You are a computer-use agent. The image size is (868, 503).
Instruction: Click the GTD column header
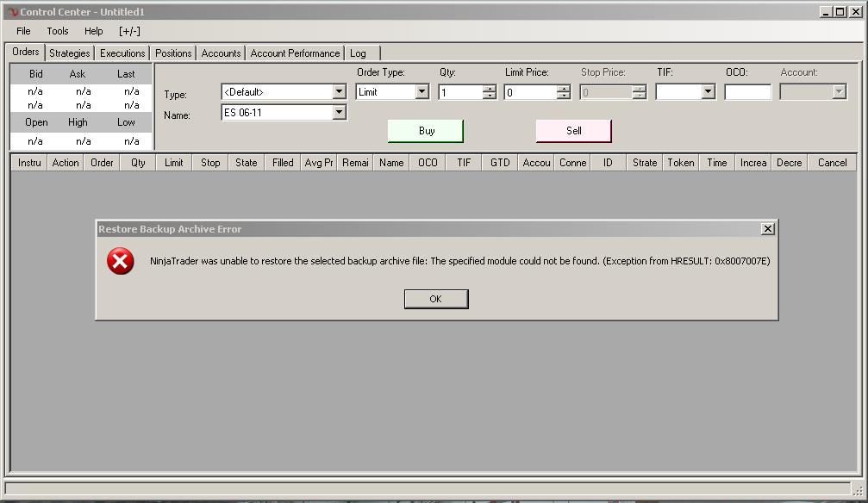tap(500, 163)
